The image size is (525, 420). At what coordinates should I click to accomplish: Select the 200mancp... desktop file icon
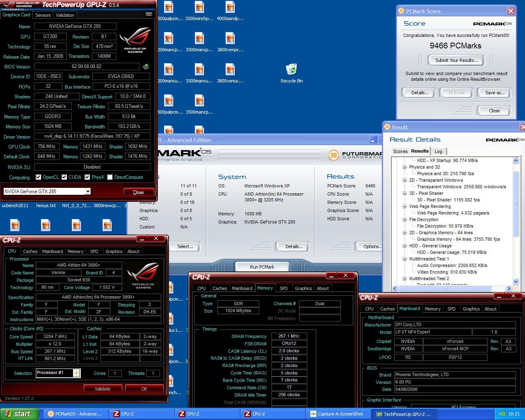[169, 42]
